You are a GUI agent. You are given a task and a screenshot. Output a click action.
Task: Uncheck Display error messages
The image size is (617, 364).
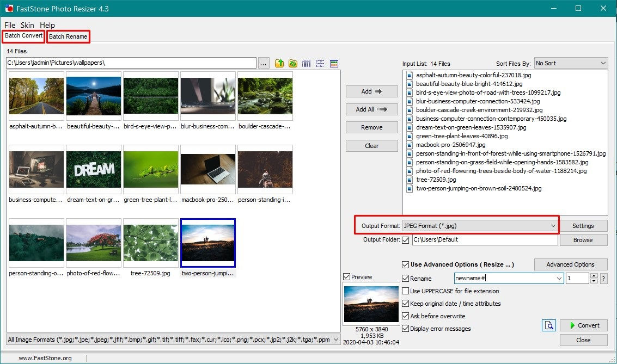click(405, 329)
